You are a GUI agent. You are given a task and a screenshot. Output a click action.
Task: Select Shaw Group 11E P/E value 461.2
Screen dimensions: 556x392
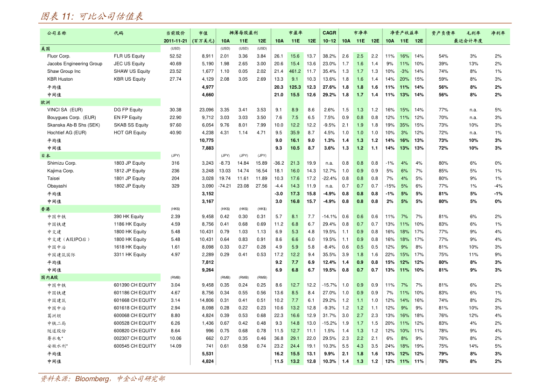(295, 71)
